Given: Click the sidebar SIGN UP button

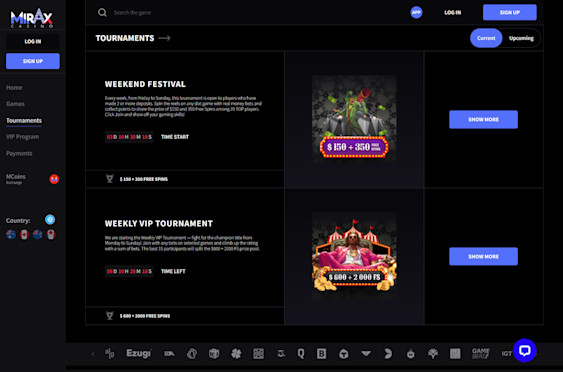Looking at the screenshot, I should [33, 61].
